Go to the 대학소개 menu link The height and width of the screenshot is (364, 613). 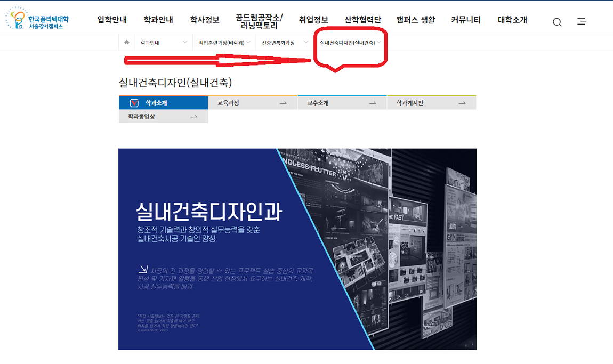[x=512, y=20]
